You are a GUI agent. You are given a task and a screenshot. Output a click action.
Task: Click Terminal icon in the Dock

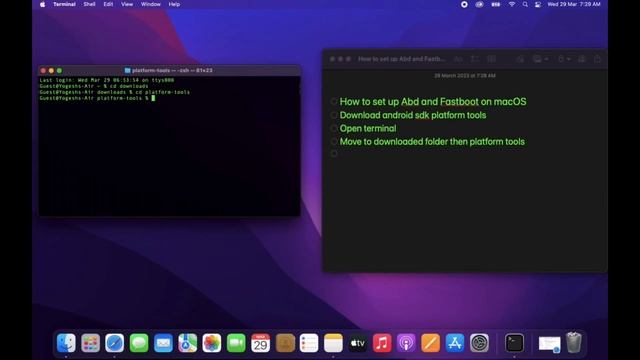(514, 343)
